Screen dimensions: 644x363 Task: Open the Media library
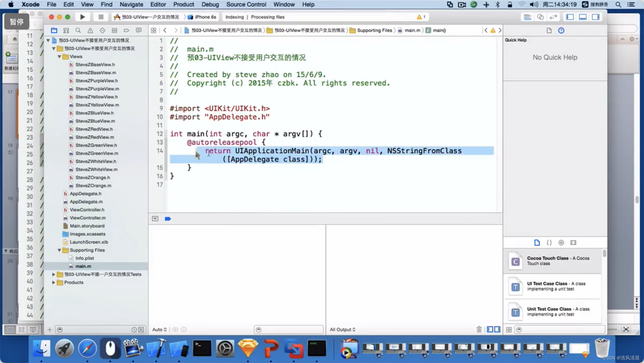(573, 242)
